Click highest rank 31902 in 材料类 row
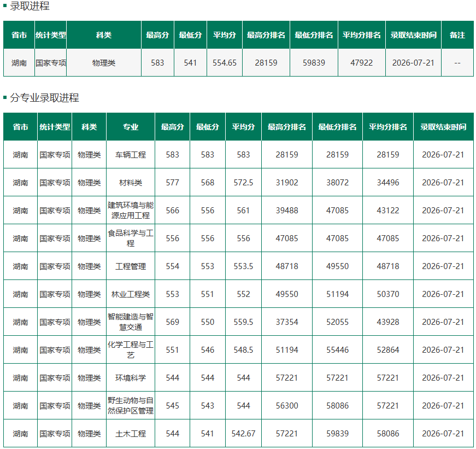This screenshot has width=476, height=449. (x=287, y=183)
